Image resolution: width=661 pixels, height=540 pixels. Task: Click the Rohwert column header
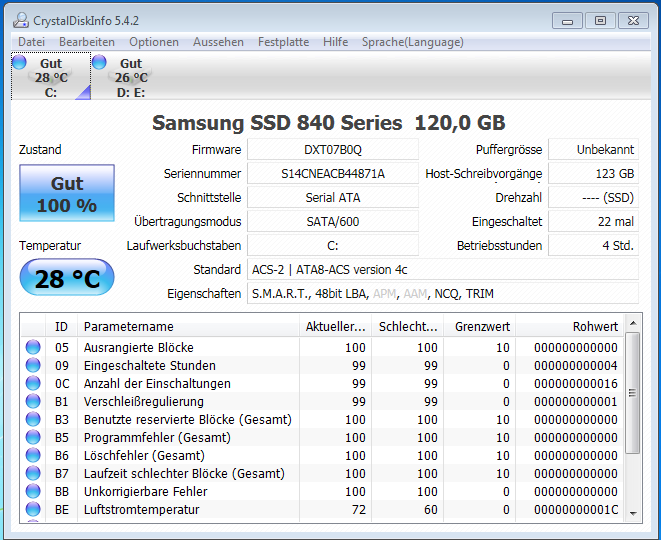[x=570, y=326]
